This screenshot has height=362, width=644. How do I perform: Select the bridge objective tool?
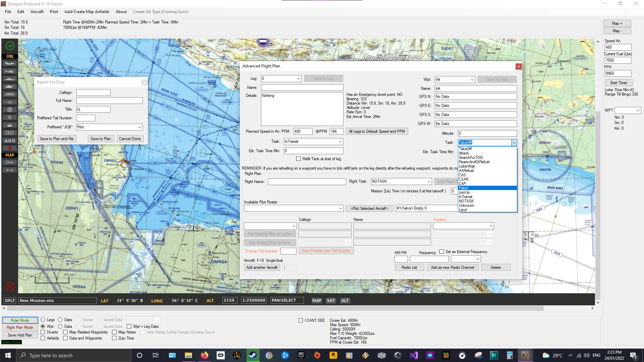tap(9, 94)
